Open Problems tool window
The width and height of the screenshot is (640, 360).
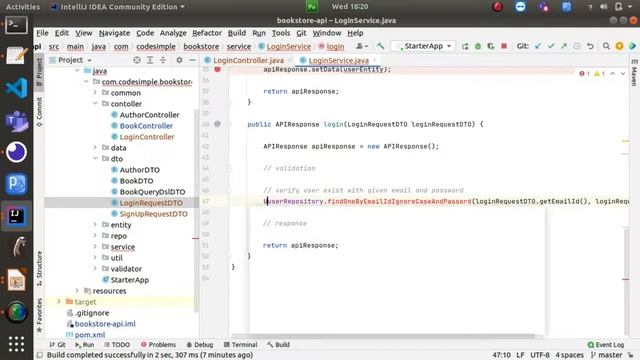158,344
